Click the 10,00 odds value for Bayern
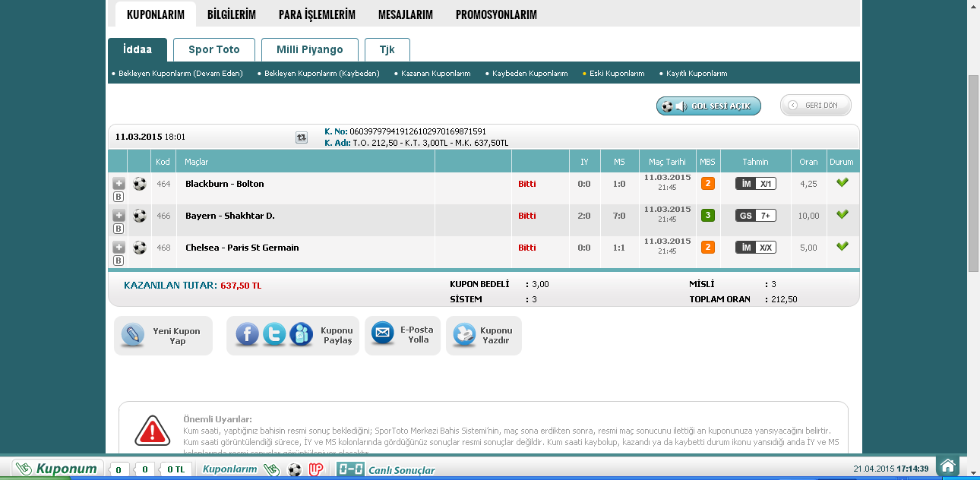The width and height of the screenshot is (980, 480). point(809,216)
